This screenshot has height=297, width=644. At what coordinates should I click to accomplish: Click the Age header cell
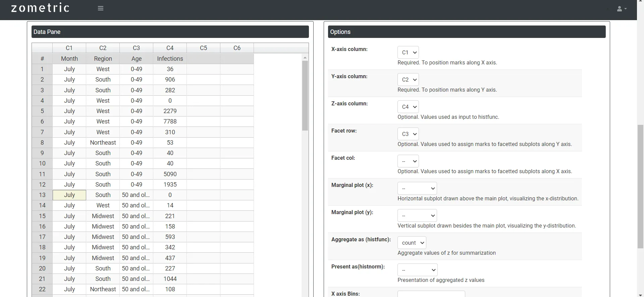[137, 59]
